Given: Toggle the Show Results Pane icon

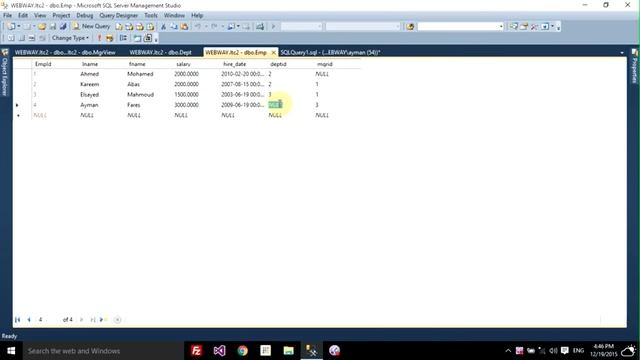Looking at the screenshot, I should click(42, 38).
